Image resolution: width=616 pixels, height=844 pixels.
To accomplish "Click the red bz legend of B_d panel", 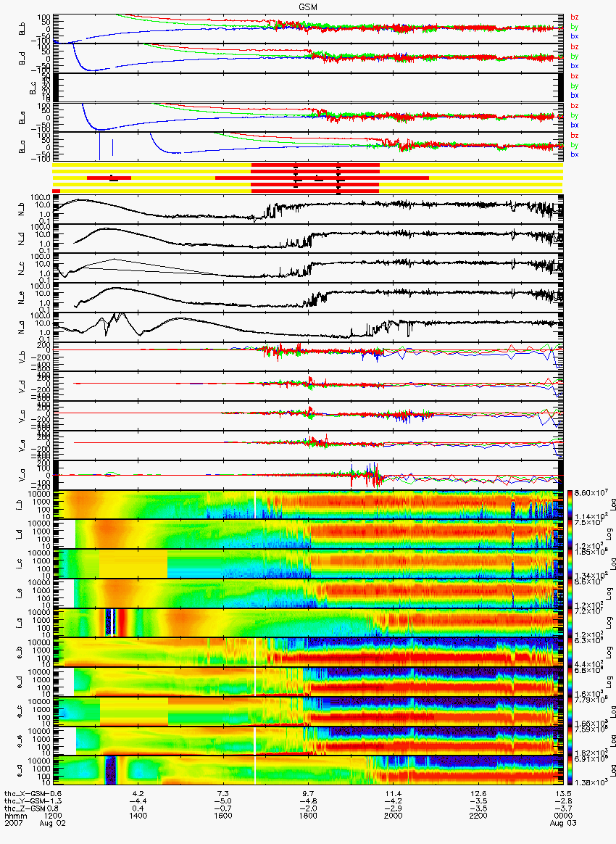I will pos(574,47).
